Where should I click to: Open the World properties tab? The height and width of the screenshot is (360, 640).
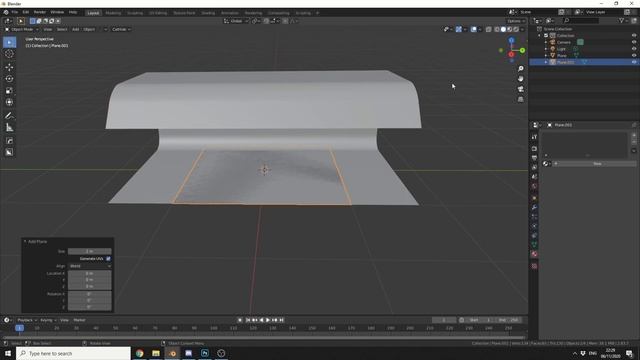[x=534, y=186]
